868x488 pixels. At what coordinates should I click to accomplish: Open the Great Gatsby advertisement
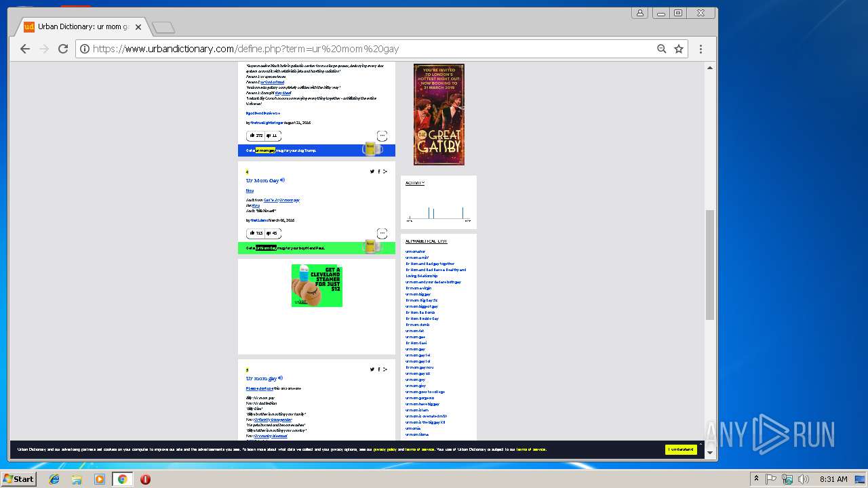coord(439,115)
